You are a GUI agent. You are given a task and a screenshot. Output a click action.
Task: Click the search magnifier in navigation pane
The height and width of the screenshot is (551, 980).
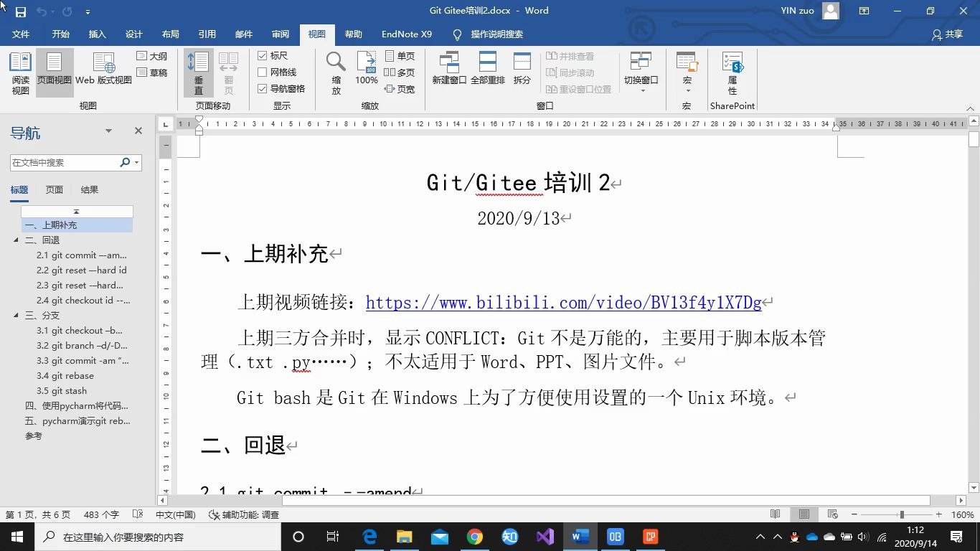[125, 163]
